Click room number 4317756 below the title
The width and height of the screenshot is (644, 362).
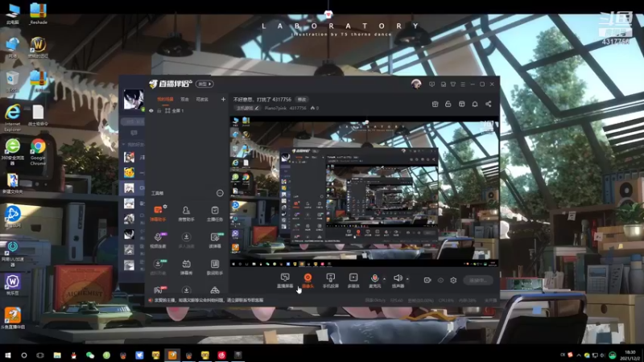pyautogui.click(x=298, y=108)
